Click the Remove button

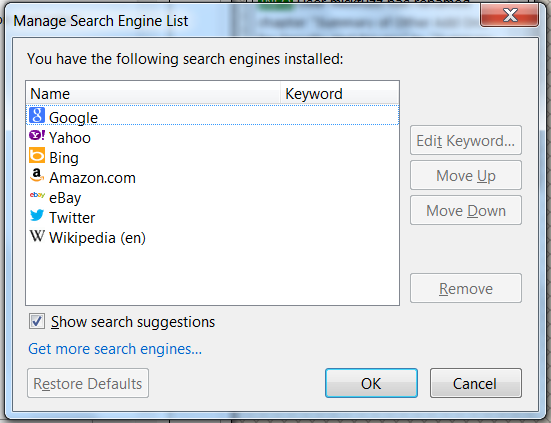pyautogui.click(x=466, y=288)
